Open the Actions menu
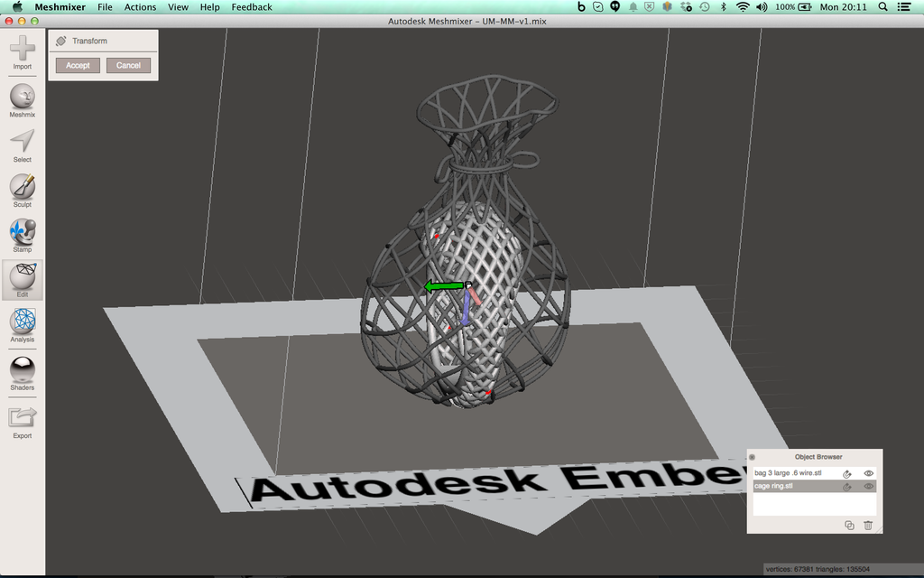The image size is (924, 578). (x=140, y=7)
